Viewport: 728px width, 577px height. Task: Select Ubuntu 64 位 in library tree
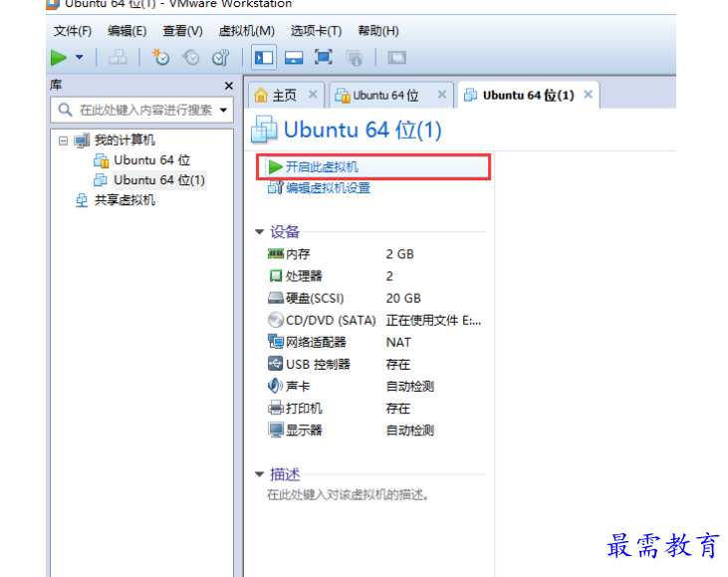(151, 160)
